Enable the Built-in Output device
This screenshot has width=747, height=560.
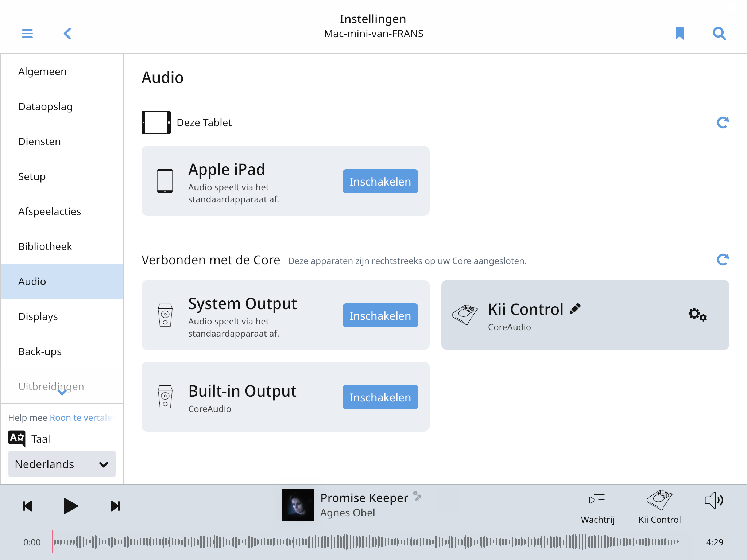(x=380, y=397)
